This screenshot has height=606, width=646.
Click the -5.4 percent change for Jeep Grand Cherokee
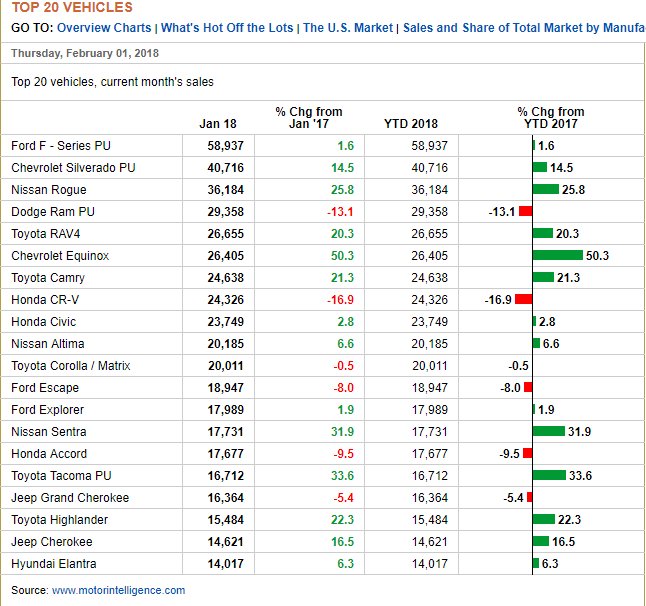(344, 498)
